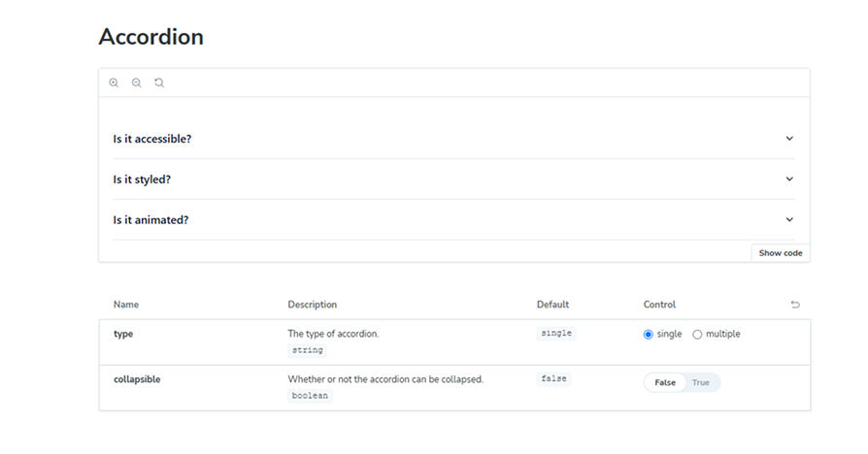This screenshot has width=868, height=454.
Task: Click the Accordion page heading
Action: pyautogui.click(x=151, y=37)
